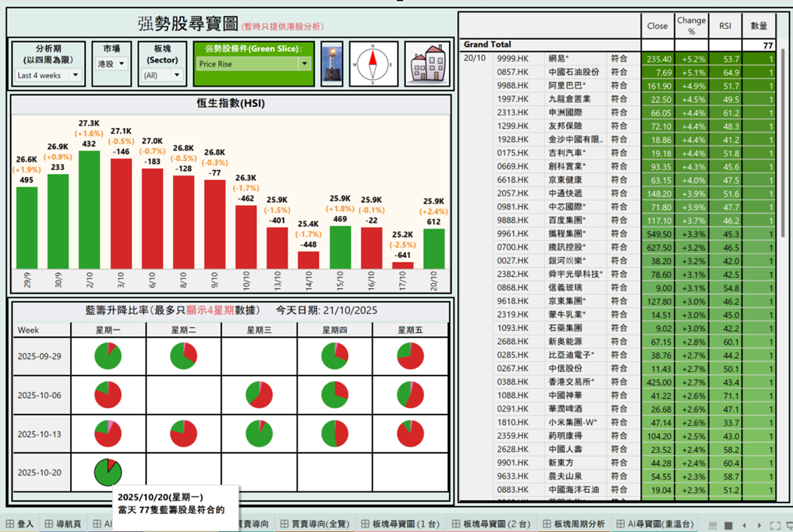Select the 騰訊控股 row in the stock table
793x532 pixels.
[577, 247]
